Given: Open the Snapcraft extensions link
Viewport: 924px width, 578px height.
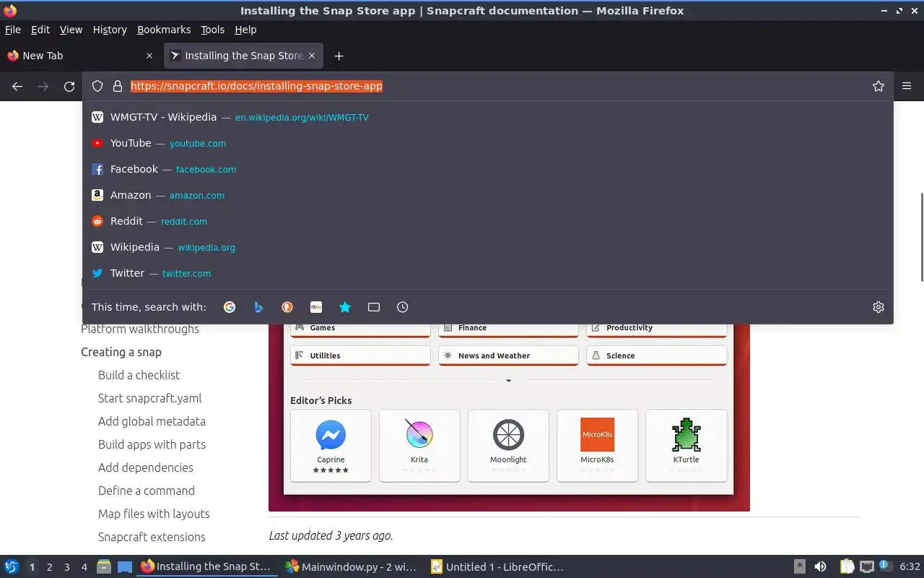Looking at the screenshot, I should point(152,537).
